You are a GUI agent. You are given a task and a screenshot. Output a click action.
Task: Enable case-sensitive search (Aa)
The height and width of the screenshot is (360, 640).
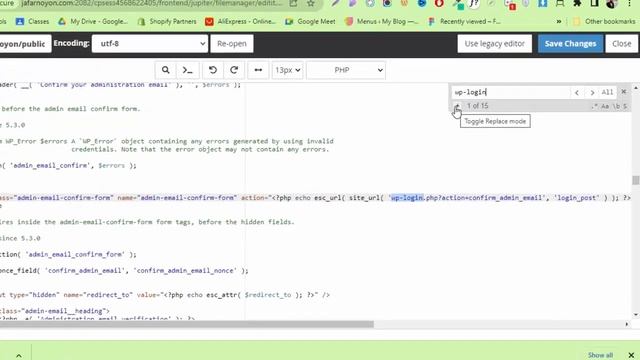(605, 106)
